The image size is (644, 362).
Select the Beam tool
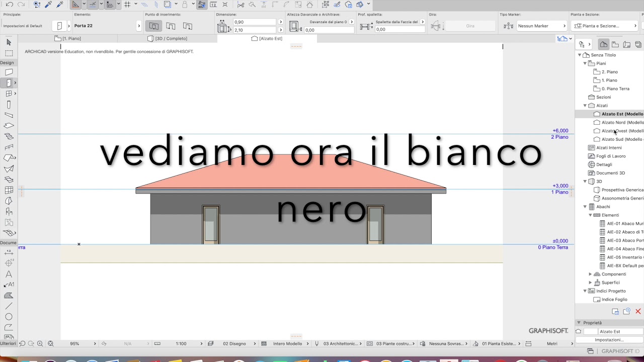click(9, 115)
